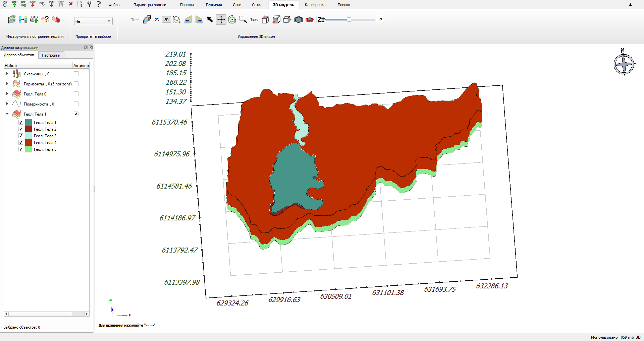644x341 pixels.
Task: Open the Геохимия menu tab
Action: tap(214, 5)
